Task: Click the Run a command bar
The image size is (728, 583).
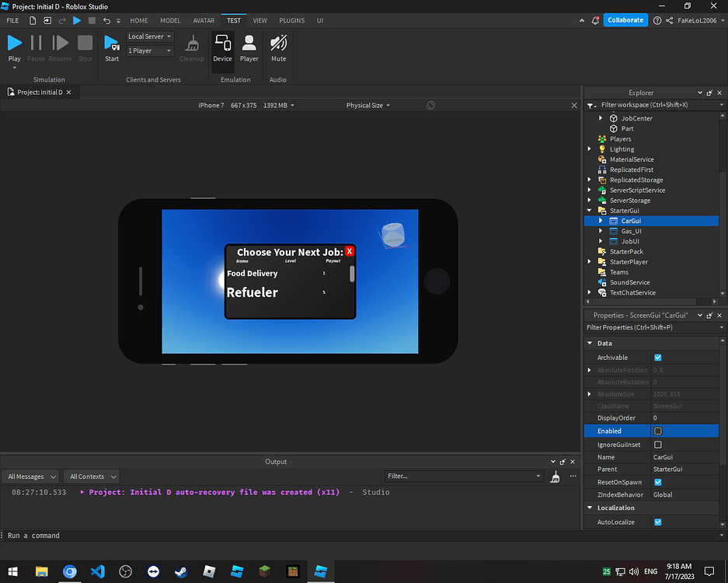Action: (x=362, y=536)
